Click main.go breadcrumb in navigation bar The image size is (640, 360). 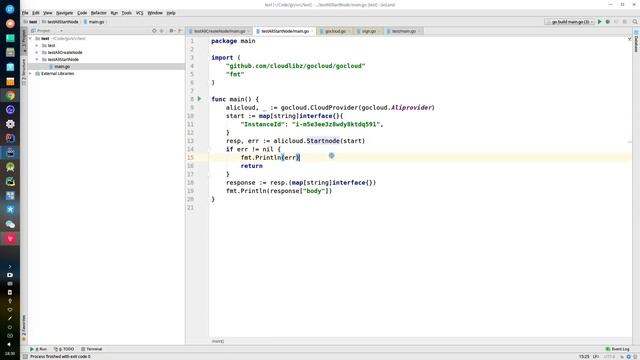click(94, 22)
